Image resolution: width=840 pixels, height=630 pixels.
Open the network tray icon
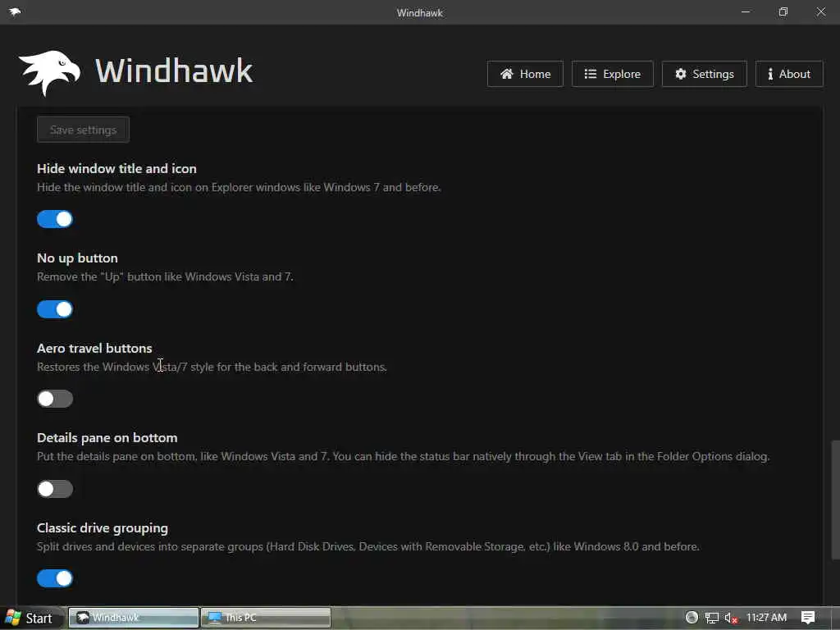tap(711, 618)
